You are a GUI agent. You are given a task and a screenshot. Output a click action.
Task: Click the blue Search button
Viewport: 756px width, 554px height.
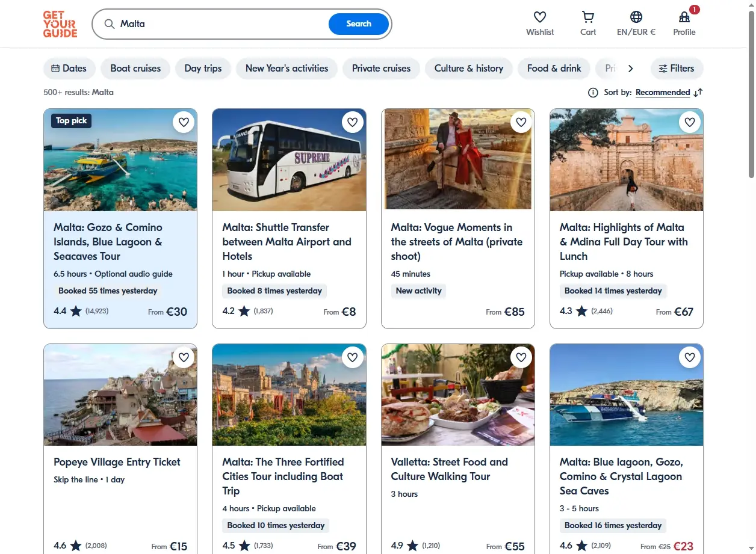[x=359, y=24]
